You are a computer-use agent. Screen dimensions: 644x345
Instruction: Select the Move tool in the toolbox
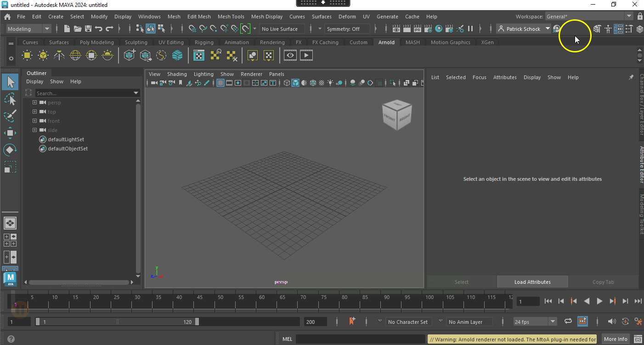pyautogui.click(x=10, y=133)
